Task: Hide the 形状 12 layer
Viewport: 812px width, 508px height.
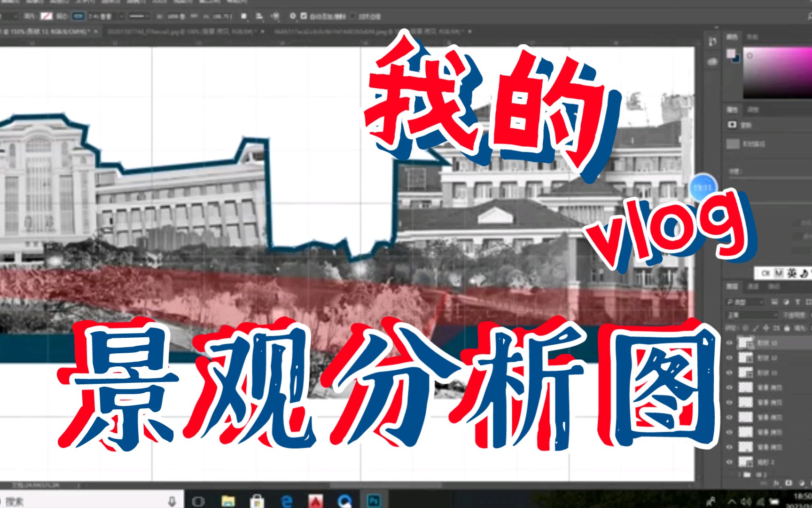Action: pos(729,358)
